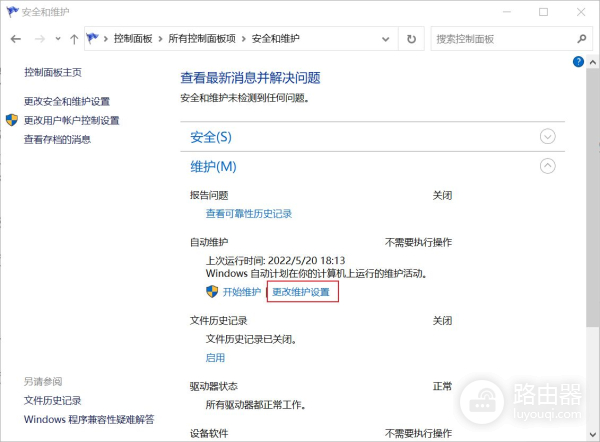600x442 pixels.
Task: Expand the 安全(S) section chevron
Action: (x=547, y=137)
